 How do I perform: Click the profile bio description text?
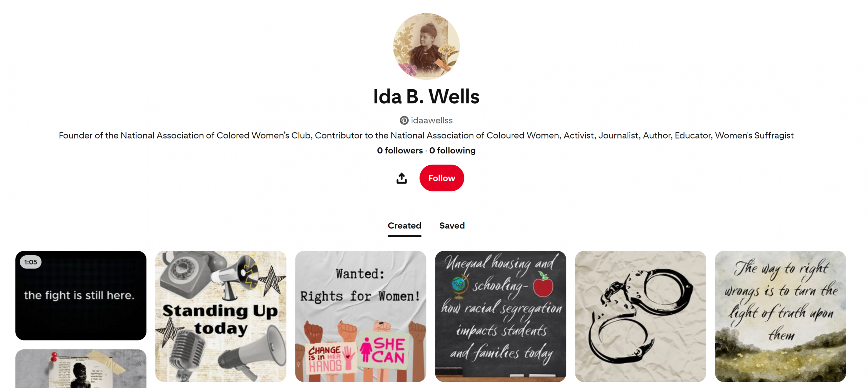pyautogui.click(x=426, y=135)
